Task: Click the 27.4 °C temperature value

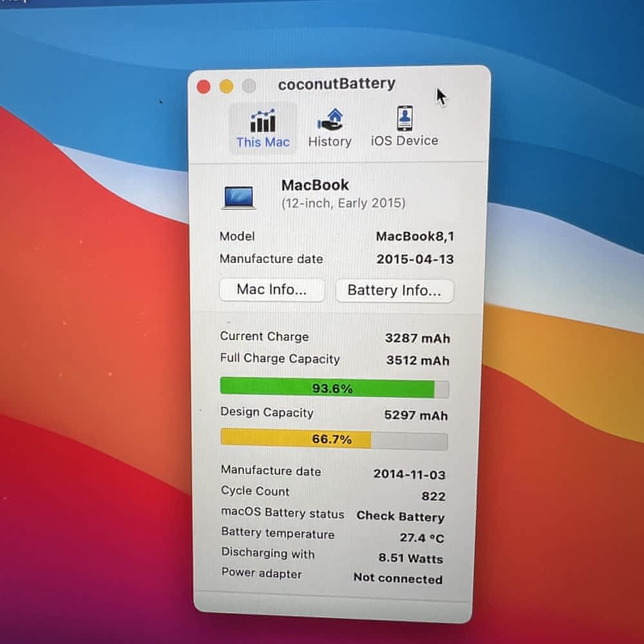Action: click(x=422, y=538)
